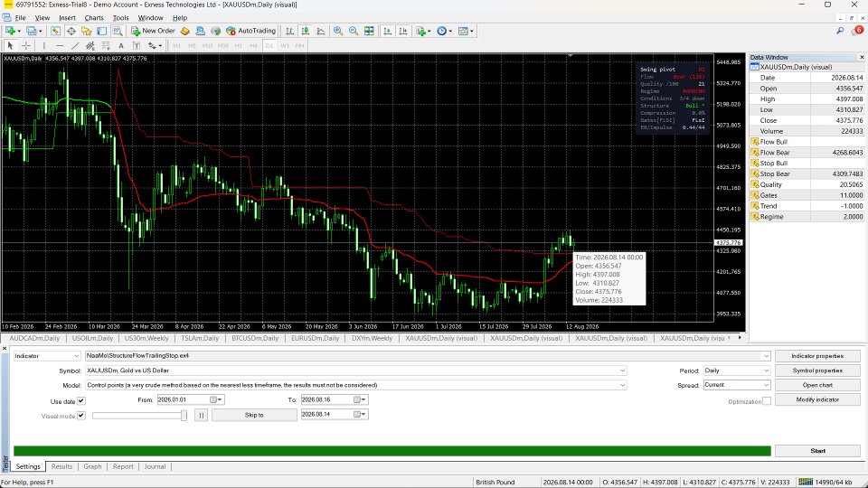Toggle the Optimization checkbox

(767, 401)
